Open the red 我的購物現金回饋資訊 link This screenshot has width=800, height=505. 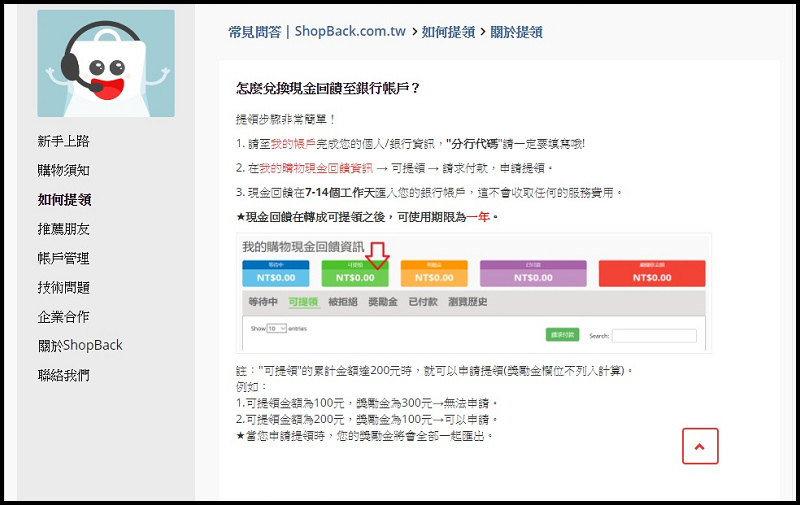[x=316, y=168]
